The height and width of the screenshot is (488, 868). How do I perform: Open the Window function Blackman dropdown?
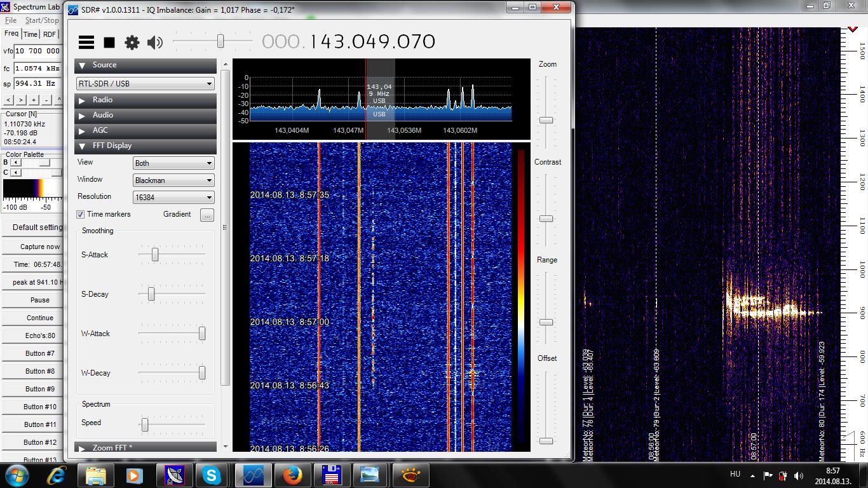coord(173,180)
